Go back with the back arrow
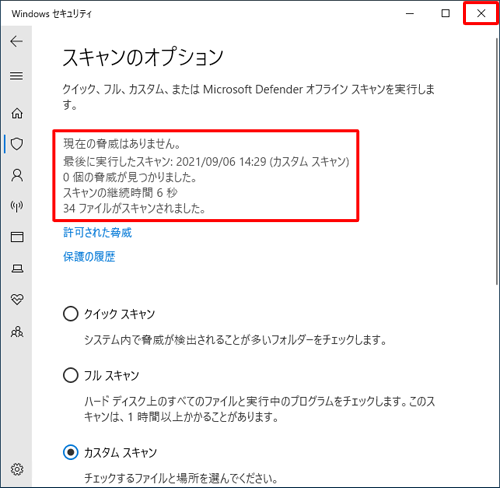The image size is (500, 488). click(x=16, y=41)
